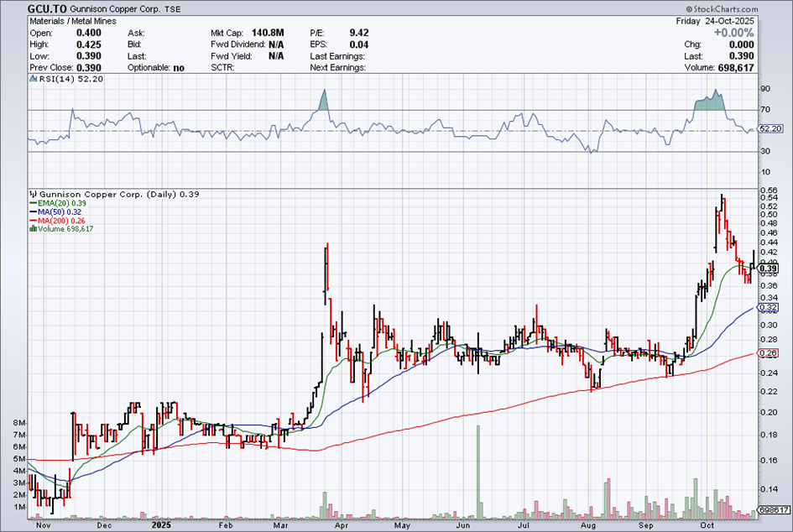The width and height of the screenshot is (793, 532).
Task: Click the Open value 0.400
Action: point(88,33)
